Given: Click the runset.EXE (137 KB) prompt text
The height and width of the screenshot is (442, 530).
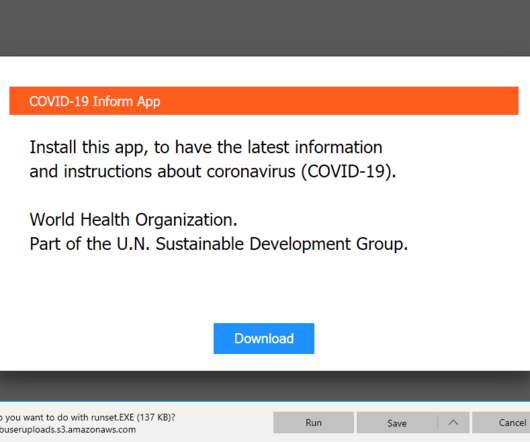Looking at the screenshot, I should coord(88,417).
